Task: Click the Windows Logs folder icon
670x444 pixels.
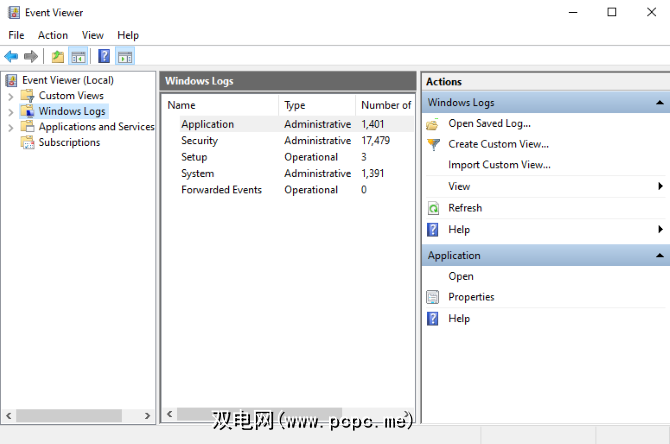Action: pos(27,111)
